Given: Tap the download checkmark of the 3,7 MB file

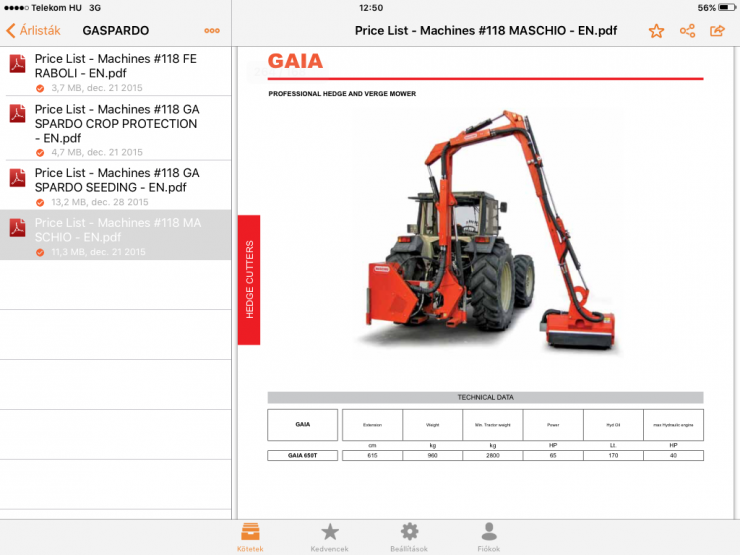Looking at the screenshot, I should [x=40, y=88].
